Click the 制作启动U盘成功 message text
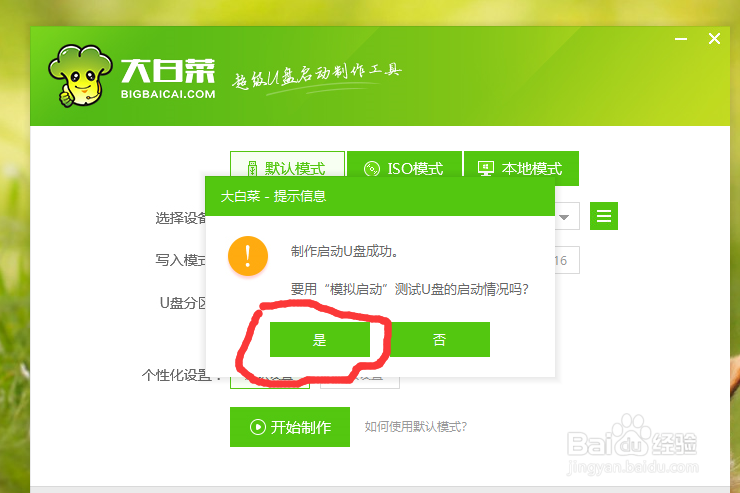Viewport: 740px width, 493px height. click(x=344, y=251)
